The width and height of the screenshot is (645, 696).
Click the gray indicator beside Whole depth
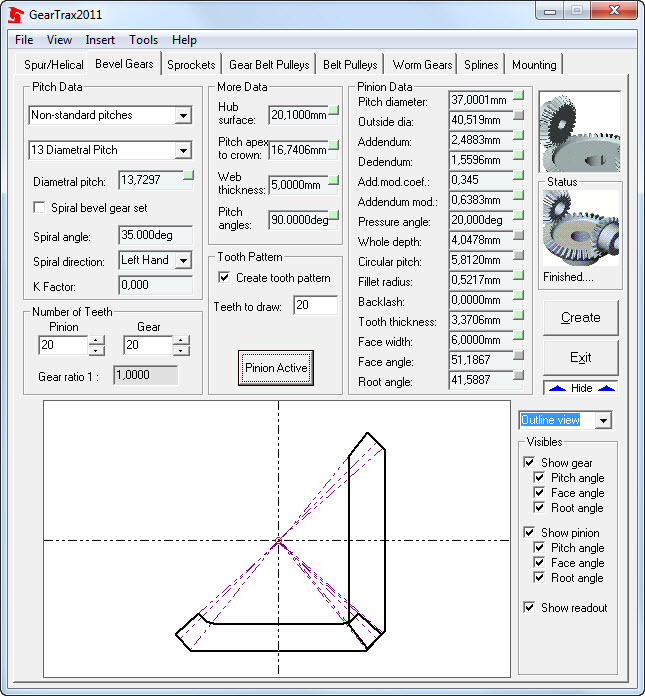coord(518,235)
